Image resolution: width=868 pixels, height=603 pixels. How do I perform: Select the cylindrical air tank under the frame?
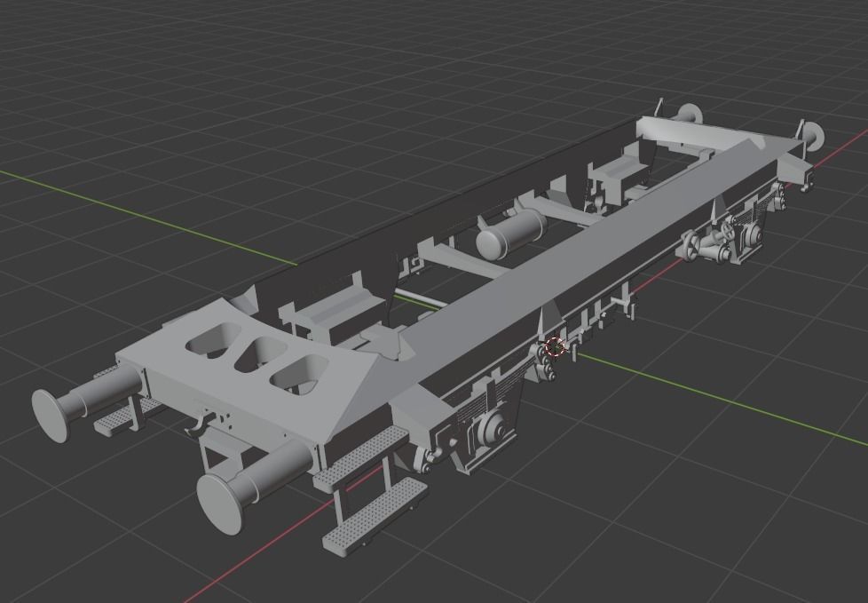[x=511, y=234]
